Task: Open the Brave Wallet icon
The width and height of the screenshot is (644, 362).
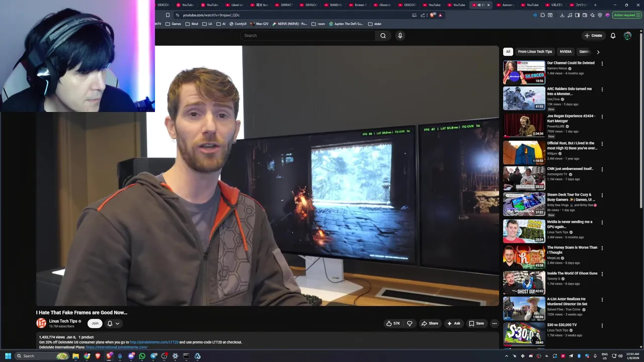Action: (x=585, y=15)
